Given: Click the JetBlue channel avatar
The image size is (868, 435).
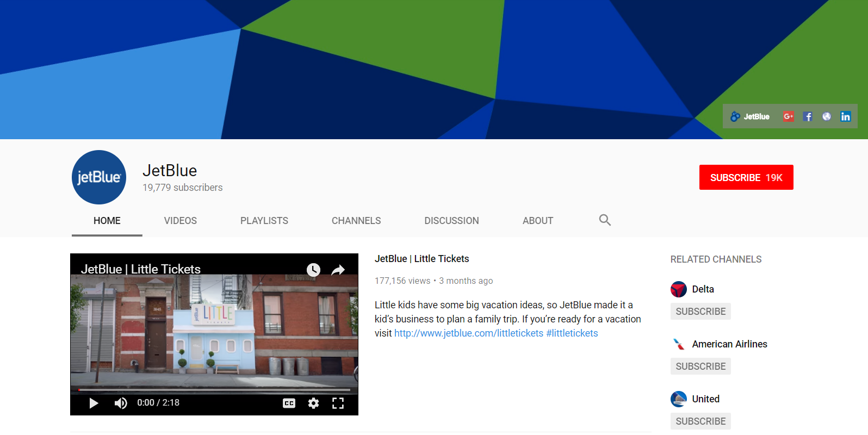Looking at the screenshot, I should pyautogui.click(x=99, y=177).
